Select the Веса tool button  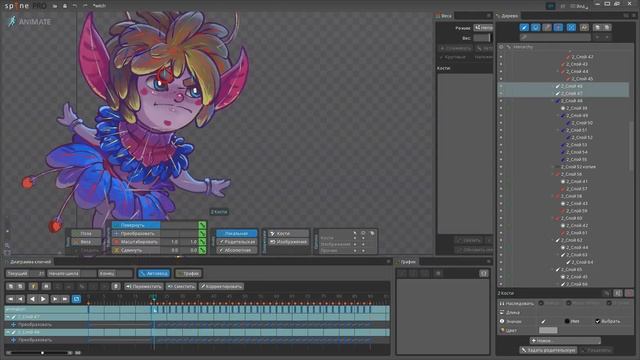click(x=86, y=242)
